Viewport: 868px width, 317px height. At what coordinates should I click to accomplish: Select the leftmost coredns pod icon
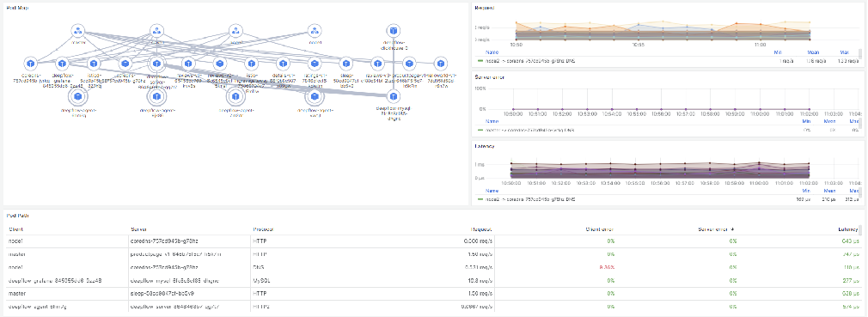point(31,64)
